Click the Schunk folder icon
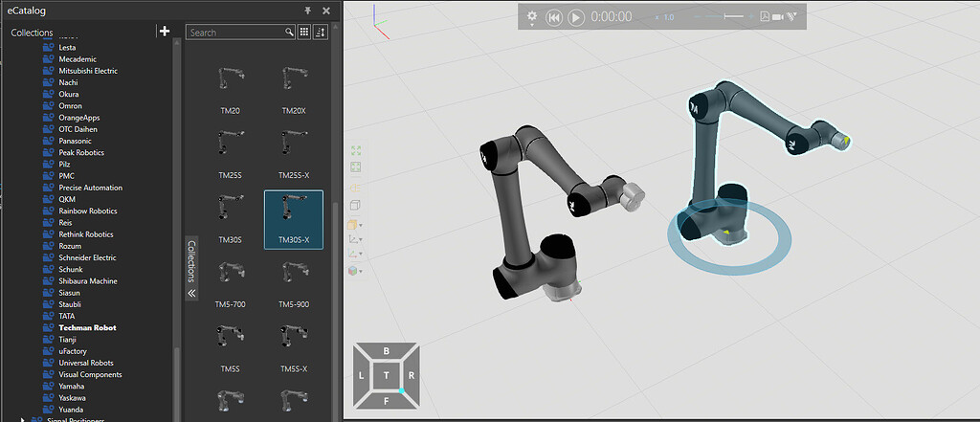Image resolution: width=980 pixels, height=422 pixels. [48, 269]
